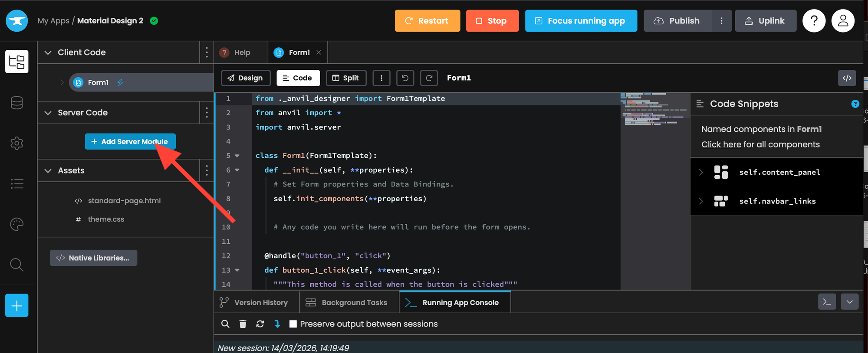
Task: Expand the self.content_panel snippet
Action: [700, 172]
